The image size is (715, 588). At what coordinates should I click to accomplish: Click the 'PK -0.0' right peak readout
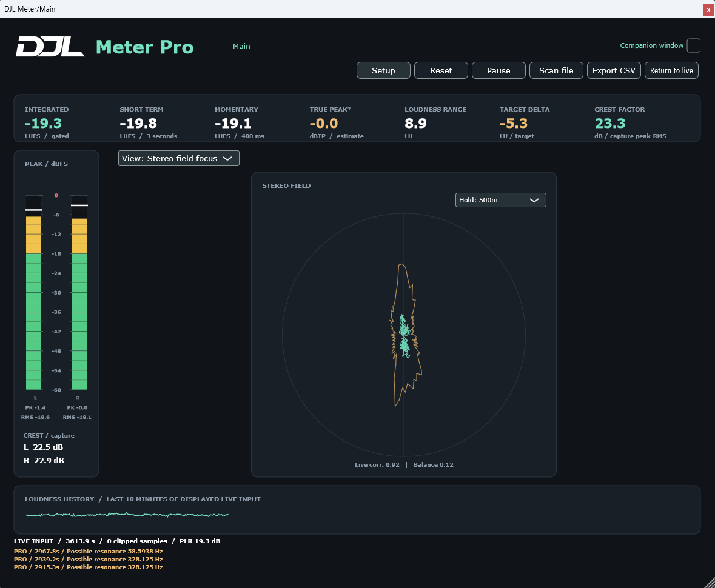point(77,407)
